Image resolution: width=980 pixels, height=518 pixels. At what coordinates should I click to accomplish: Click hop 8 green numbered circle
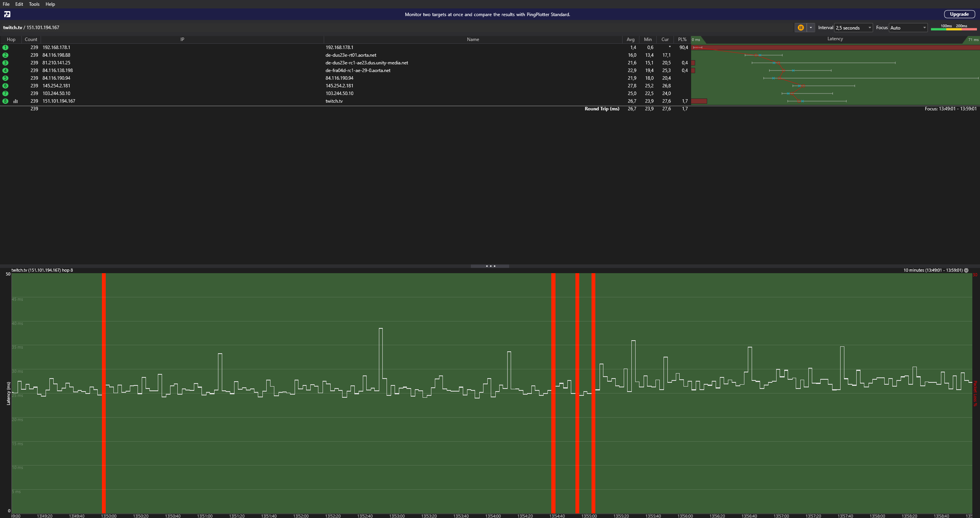[x=5, y=101]
